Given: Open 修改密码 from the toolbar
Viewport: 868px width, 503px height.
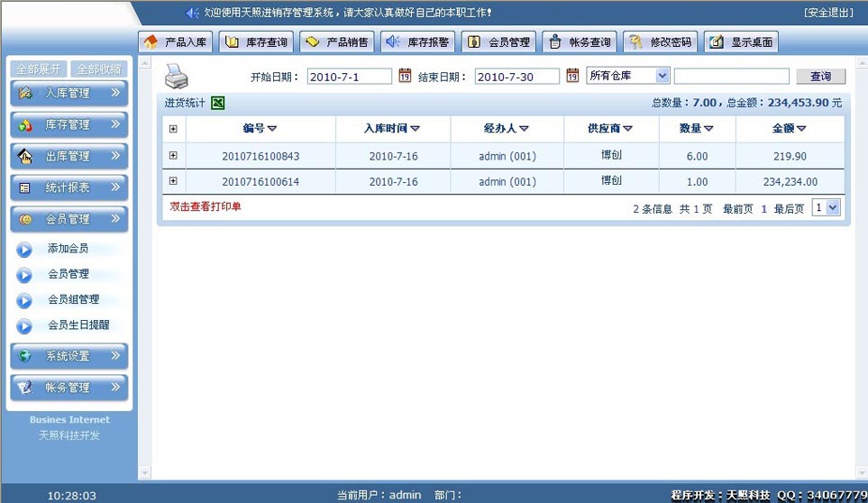Looking at the screenshot, I should click(661, 42).
